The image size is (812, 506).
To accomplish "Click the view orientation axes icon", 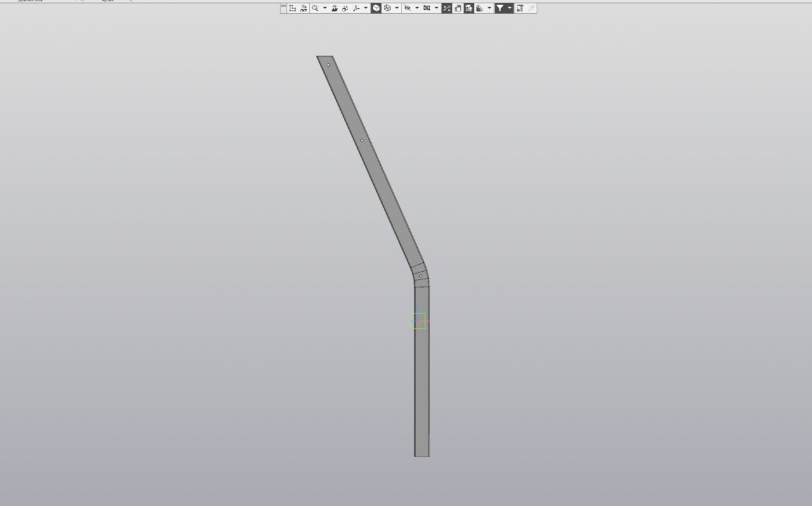I will (356, 8).
